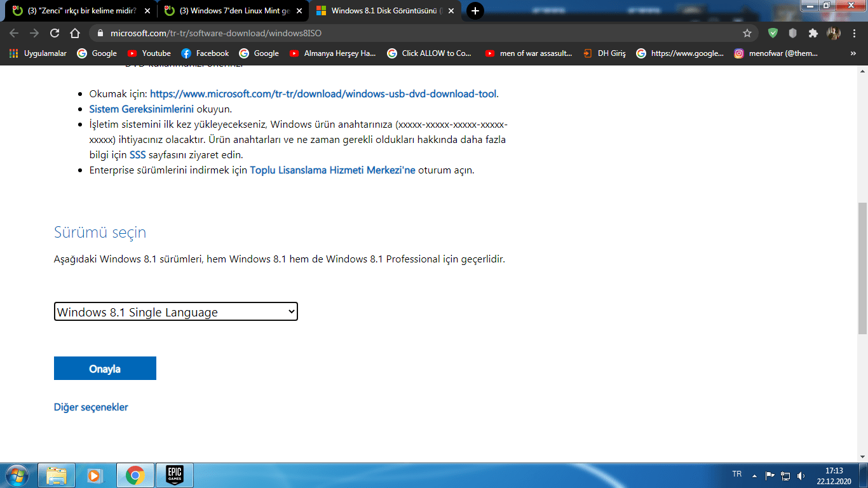
Task: Open the men of war assault bookmark
Action: [x=529, y=53]
